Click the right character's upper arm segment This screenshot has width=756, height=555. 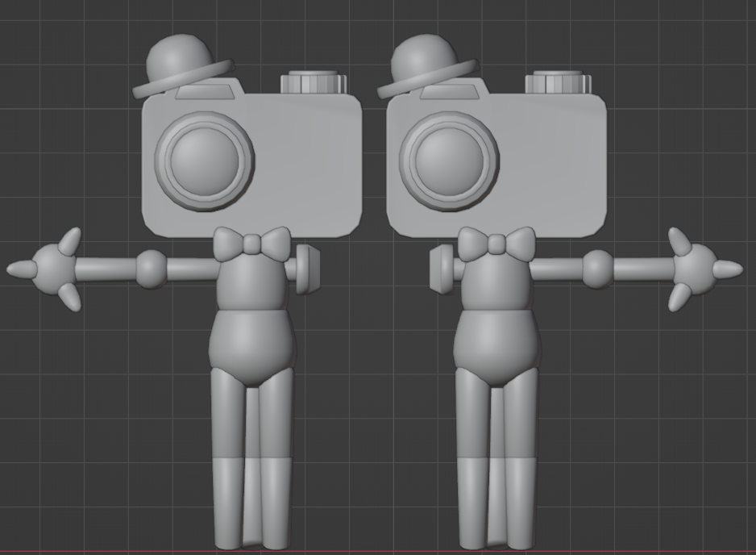pos(558,269)
